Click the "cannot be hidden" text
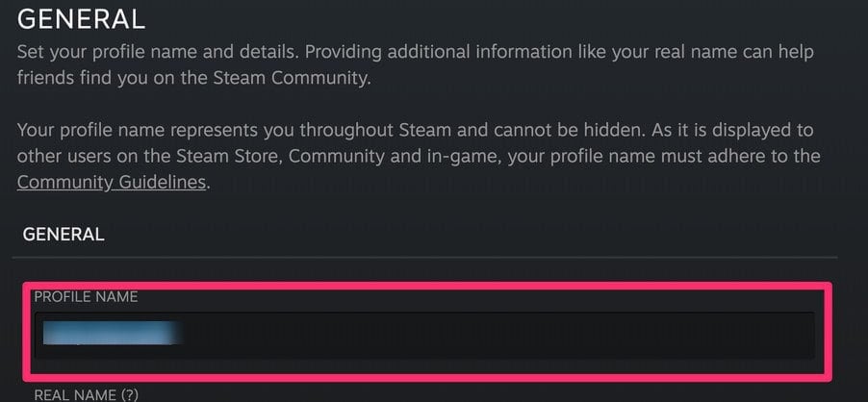The width and height of the screenshot is (868, 402). pyautogui.click(x=541, y=130)
